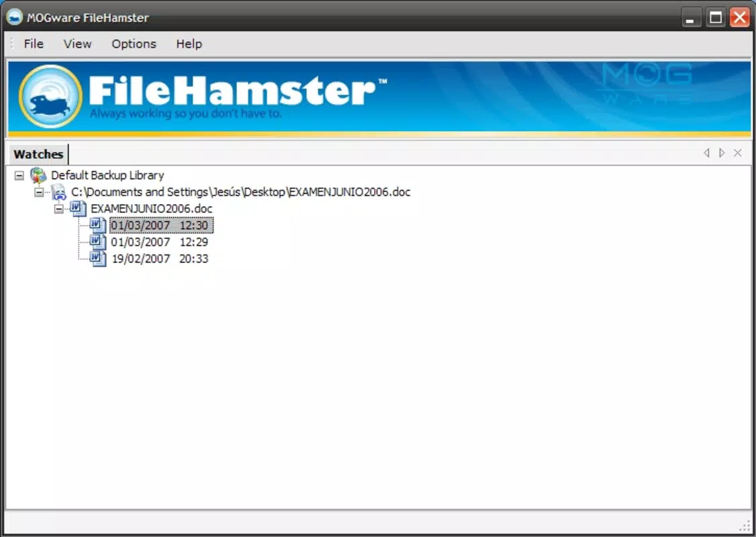Select revision 01/03/2007 12:29
The width and height of the screenshot is (756, 537).
[160, 242]
